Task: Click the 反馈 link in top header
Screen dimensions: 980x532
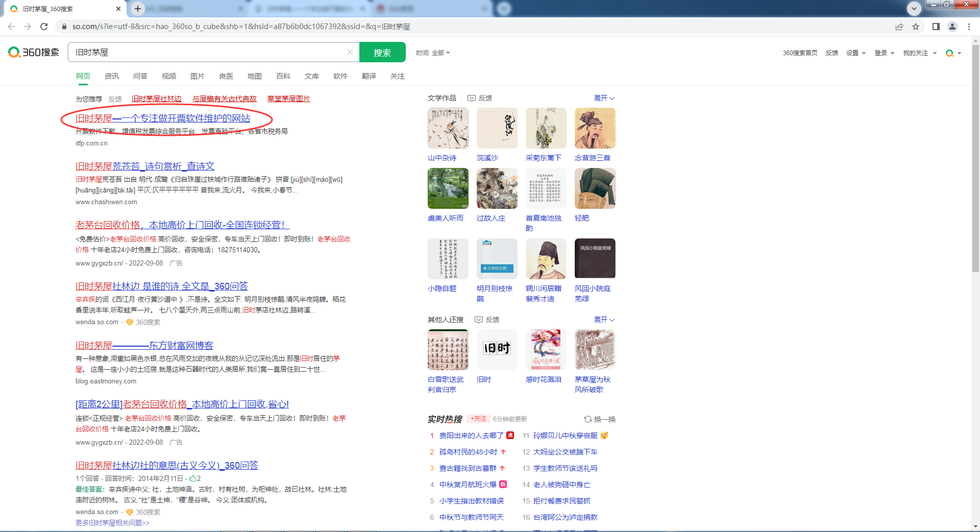Action: pyautogui.click(x=832, y=53)
